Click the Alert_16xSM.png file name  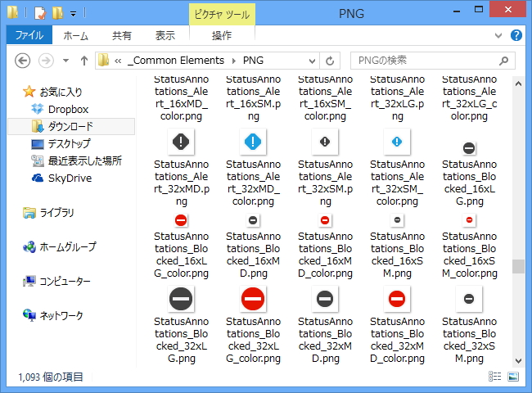[x=254, y=97]
